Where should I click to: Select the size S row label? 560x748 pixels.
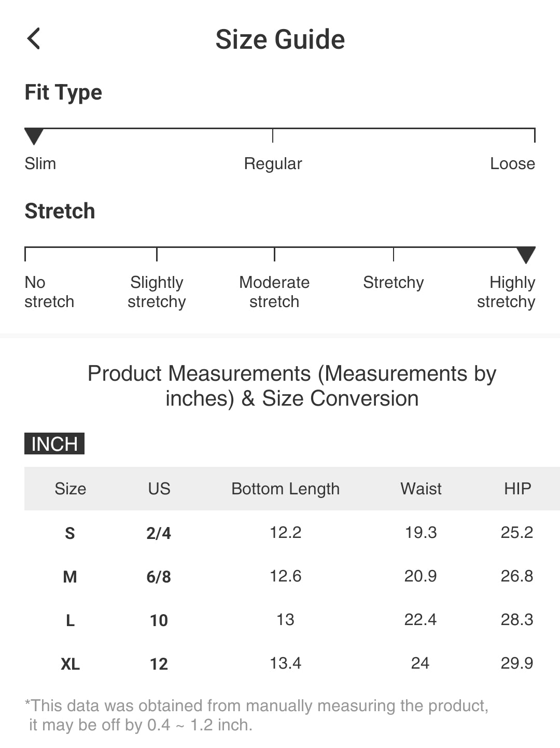pyautogui.click(x=70, y=533)
